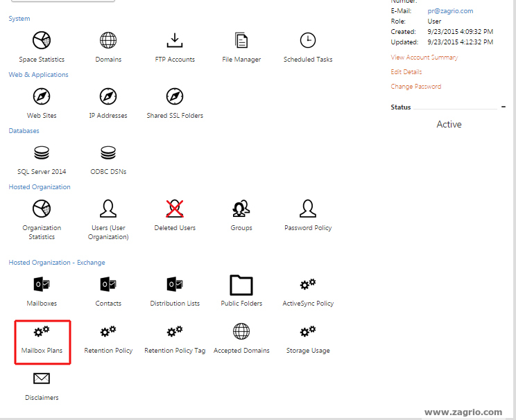The height and width of the screenshot is (420, 516).
Task: Click the Role value User
Action: (434, 21)
